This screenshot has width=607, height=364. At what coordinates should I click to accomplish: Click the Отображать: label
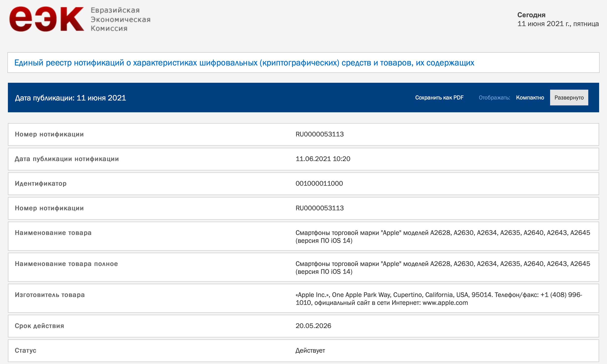pos(494,98)
